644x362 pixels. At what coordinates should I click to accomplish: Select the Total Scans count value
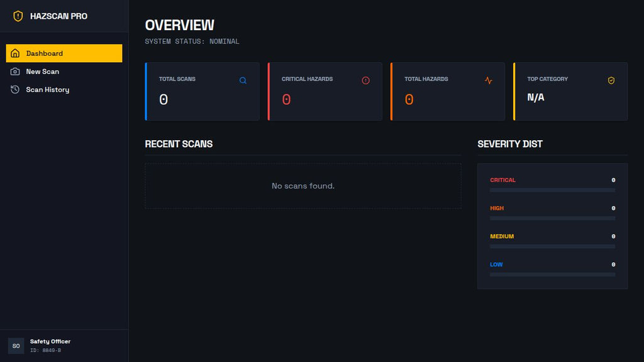click(x=164, y=100)
